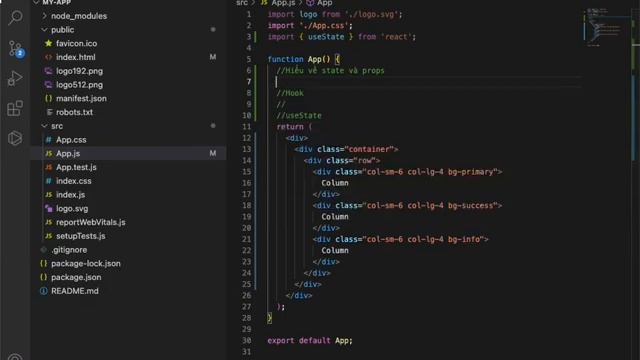Place cursor on line 7 empty line
Image resolution: width=640 pixels, height=360 pixels.
coord(424,82)
